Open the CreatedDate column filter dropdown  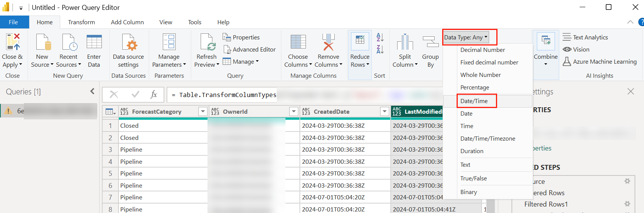pos(385,111)
